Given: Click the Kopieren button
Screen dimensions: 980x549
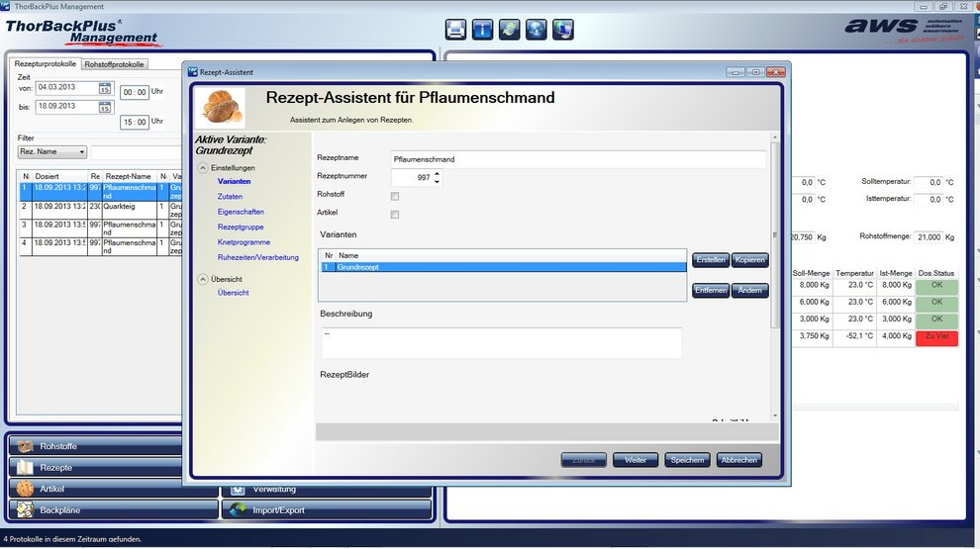Looking at the screenshot, I should click(750, 260).
